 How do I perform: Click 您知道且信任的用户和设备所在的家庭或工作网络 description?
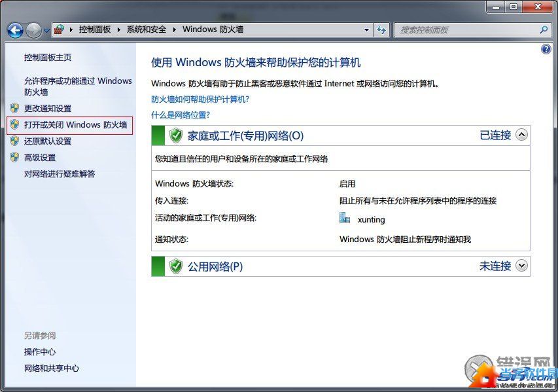click(241, 159)
